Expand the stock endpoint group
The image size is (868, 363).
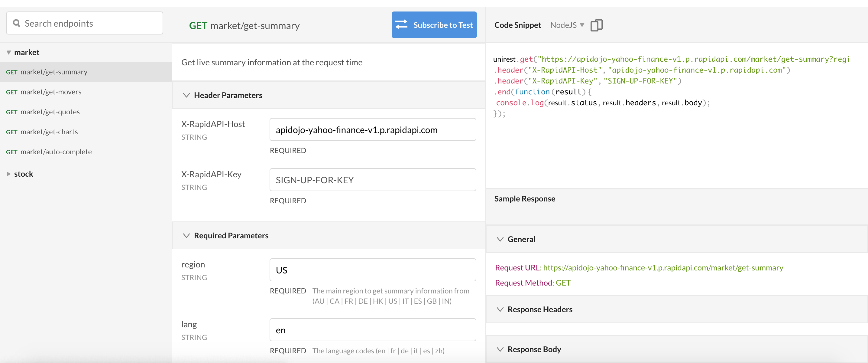9,174
